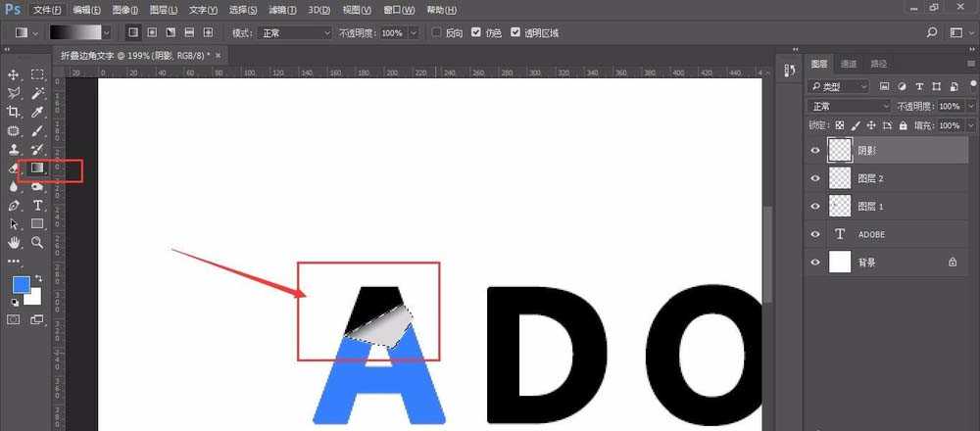Select the Brush tool
The width and height of the screenshot is (980, 431).
[37, 131]
